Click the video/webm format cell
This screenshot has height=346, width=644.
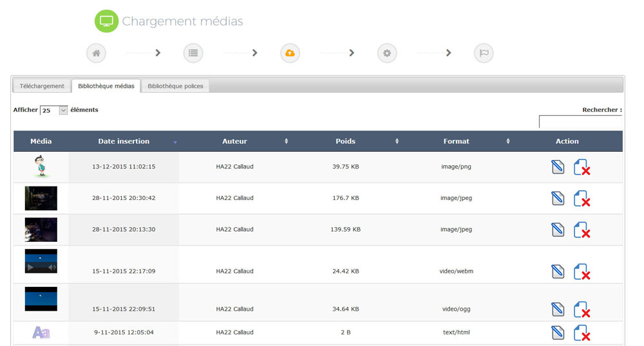pyautogui.click(x=456, y=271)
